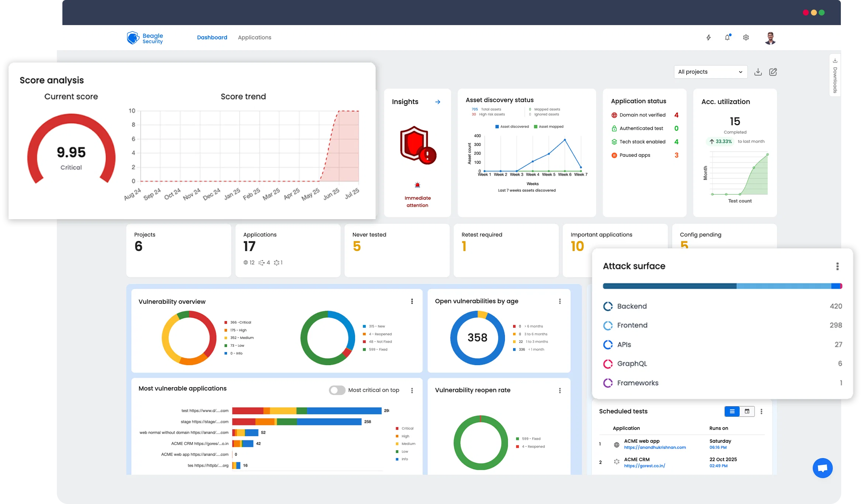Click the ACME web app globe icon
Viewport: 863px width, 504px height.
pyautogui.click(x=616, y=445)
